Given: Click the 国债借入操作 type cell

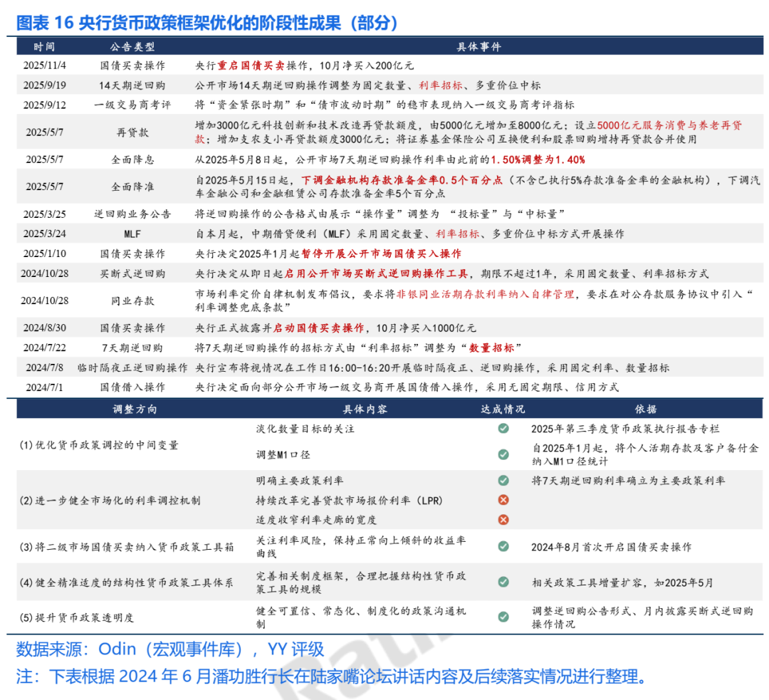Looking at the screenshot, I should point(132,387).
